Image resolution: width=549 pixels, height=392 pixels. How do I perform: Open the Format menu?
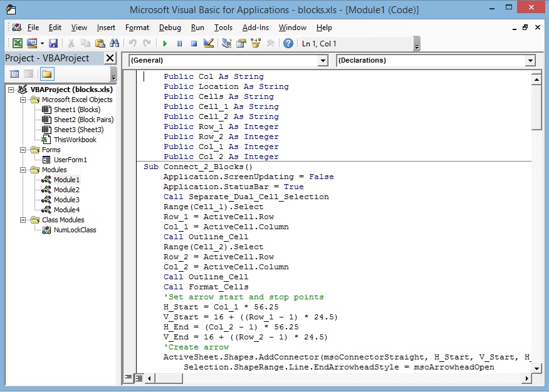coord(137,28)
